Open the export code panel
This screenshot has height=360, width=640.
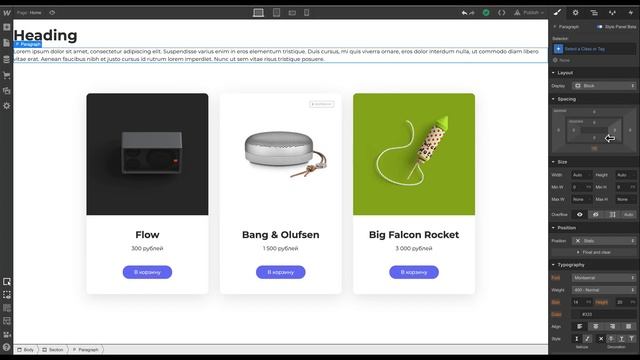click(502, 13)
